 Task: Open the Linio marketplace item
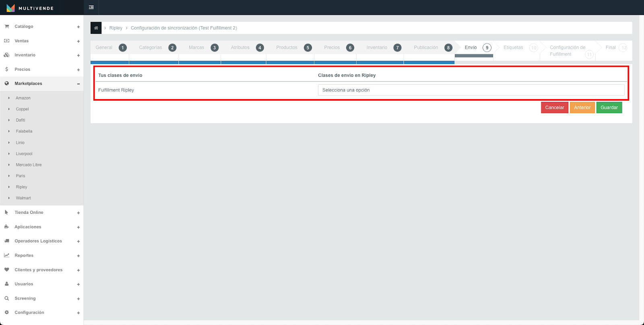pyautogui.click(x=20, y=143)
